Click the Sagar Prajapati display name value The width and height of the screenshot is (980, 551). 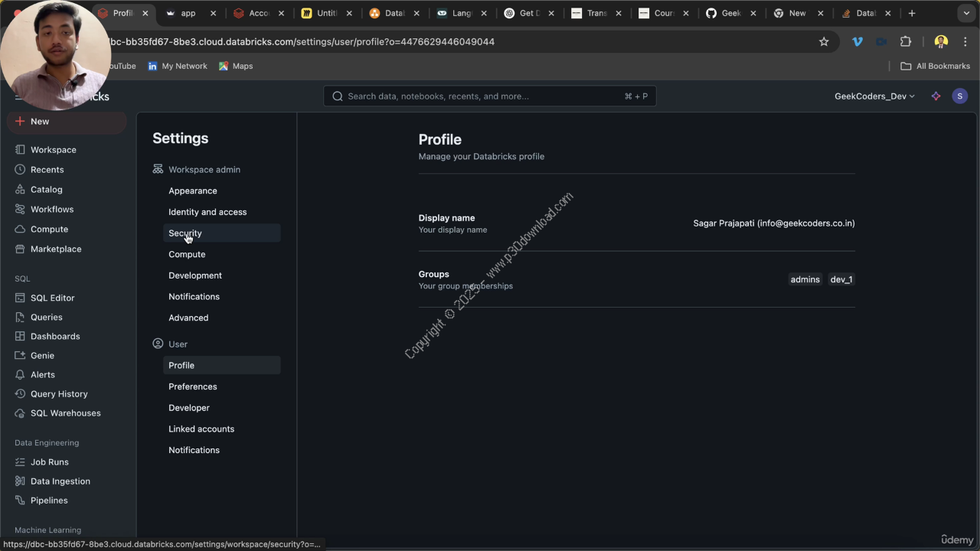click(x=774, y=223)
